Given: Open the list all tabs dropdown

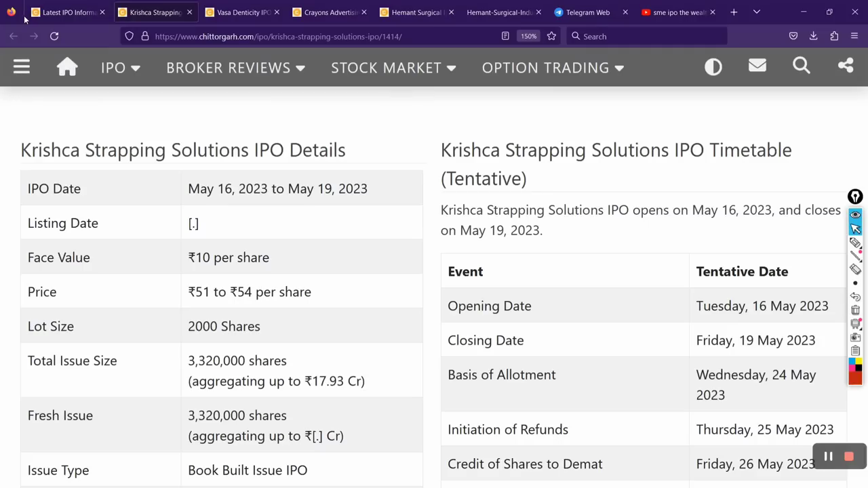Looking at the screenshot, I should coord(757,12).
